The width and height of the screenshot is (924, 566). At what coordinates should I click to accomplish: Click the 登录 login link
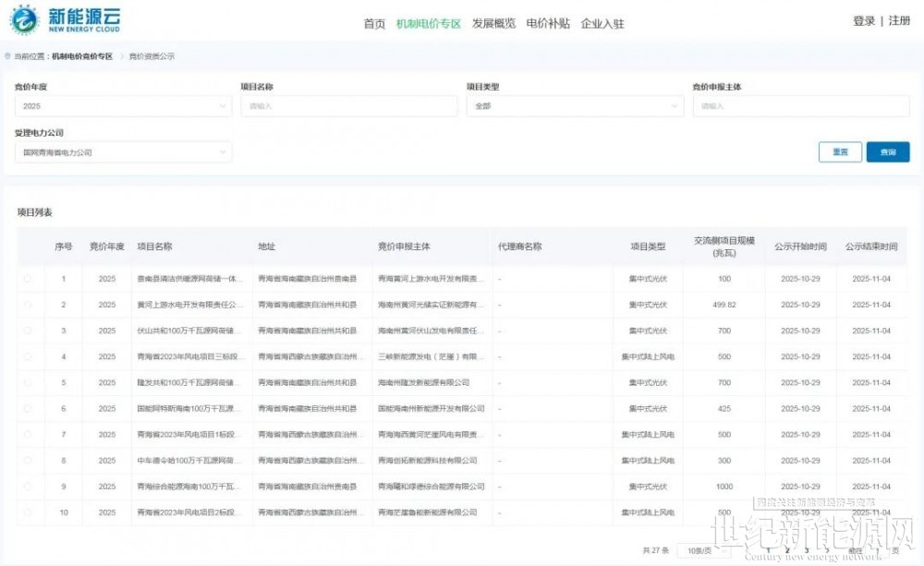(864, 21)
